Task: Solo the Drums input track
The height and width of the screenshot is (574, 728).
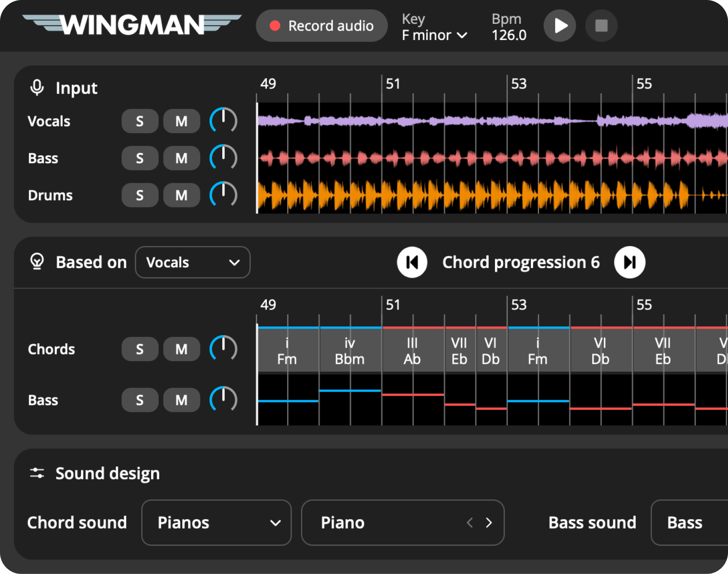Action: pos(139,195)
